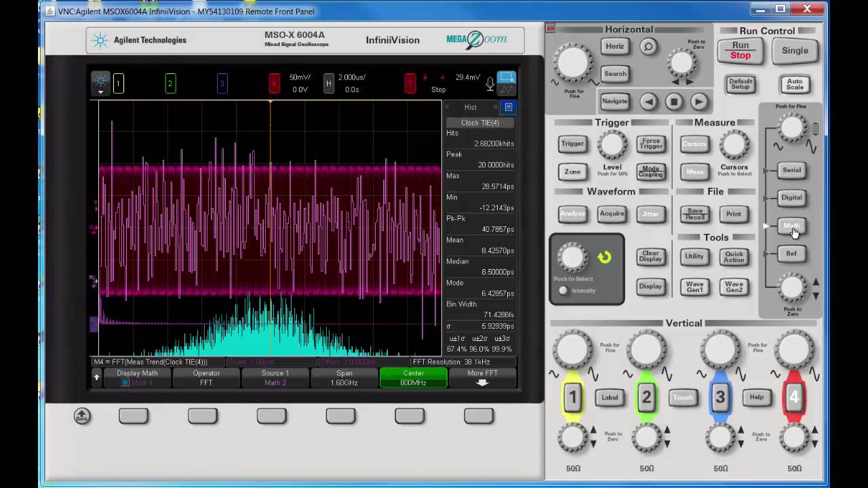Screen dimensions: 868x488
Task: Select the Math button
Action: pos(791,226)
